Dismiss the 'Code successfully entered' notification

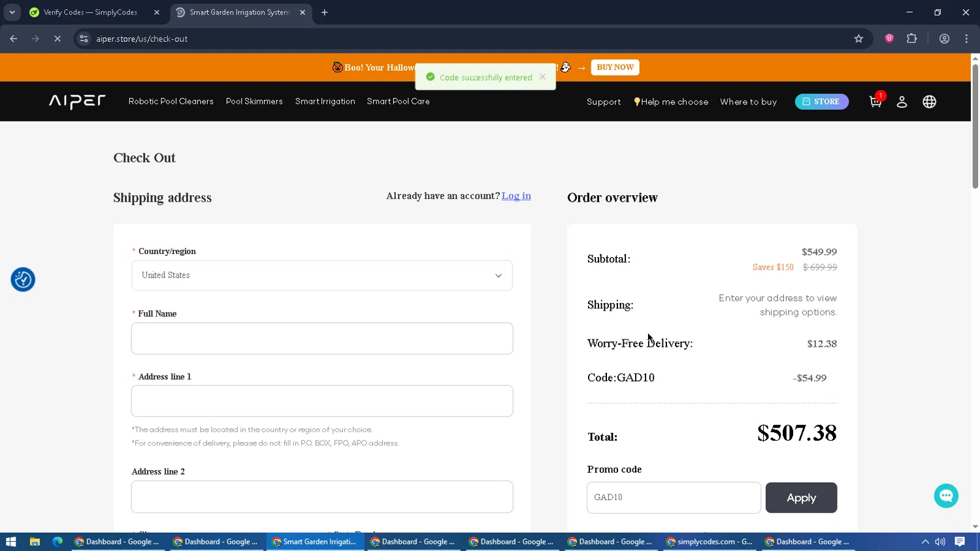point(542,77)
